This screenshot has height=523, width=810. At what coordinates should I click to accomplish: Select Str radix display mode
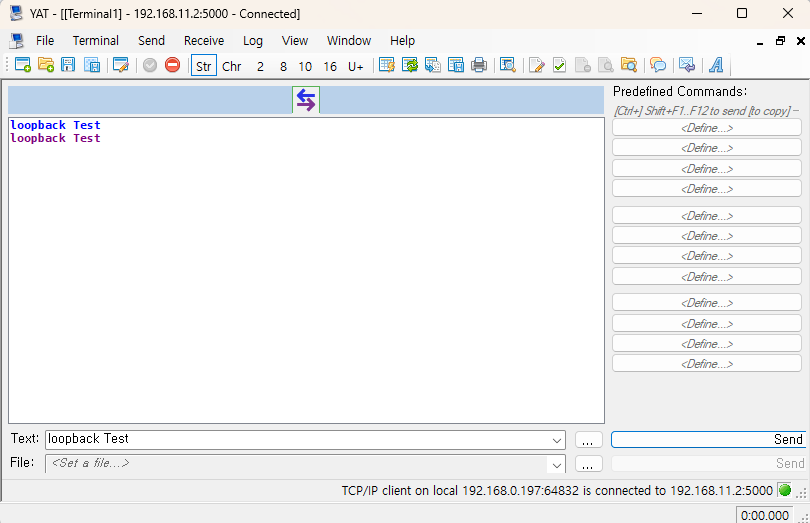pos(204,66)
